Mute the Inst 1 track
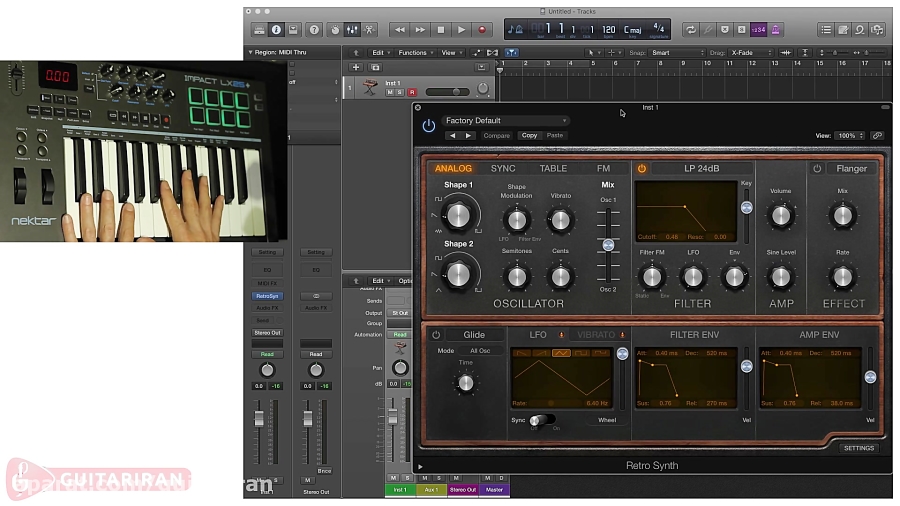The image size is (900, 506). pyautogui.click(x=390, y=92)
